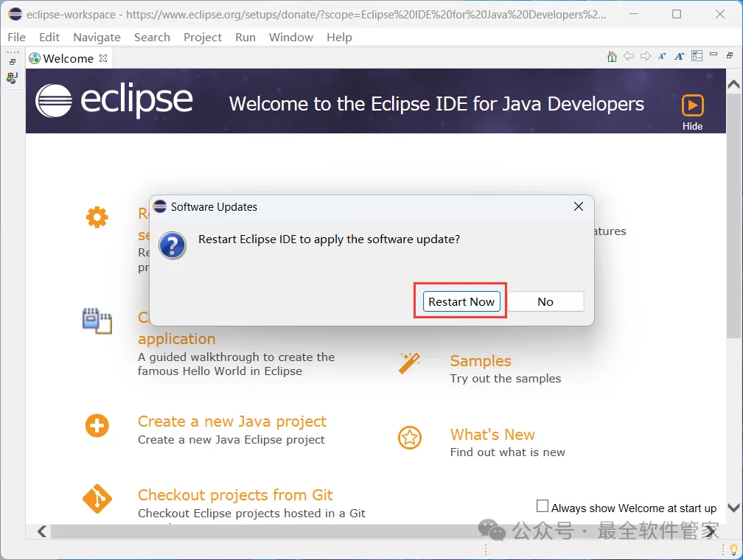Close the Welcome tab

[103, 57]
